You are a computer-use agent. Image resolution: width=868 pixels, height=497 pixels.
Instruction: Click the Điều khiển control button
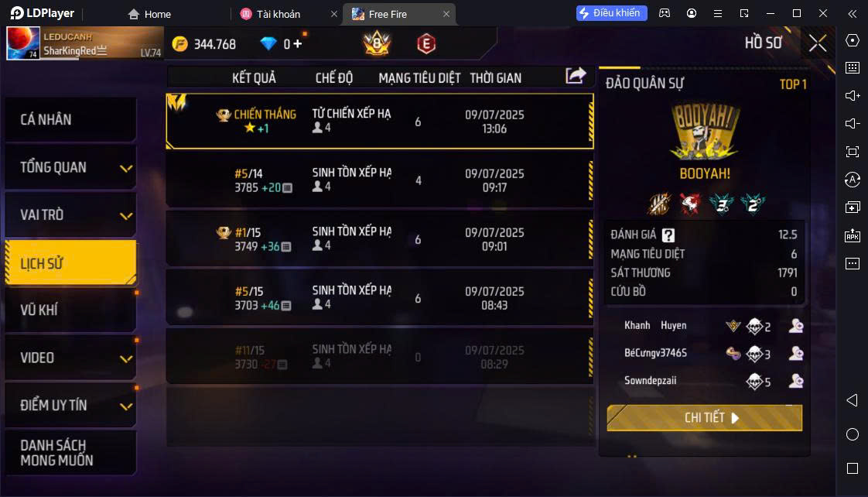pos(611,13)
